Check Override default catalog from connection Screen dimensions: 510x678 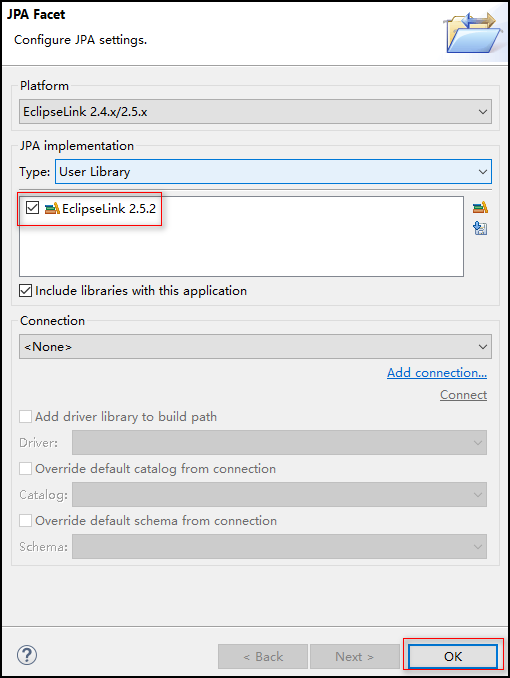coord(26,469)
